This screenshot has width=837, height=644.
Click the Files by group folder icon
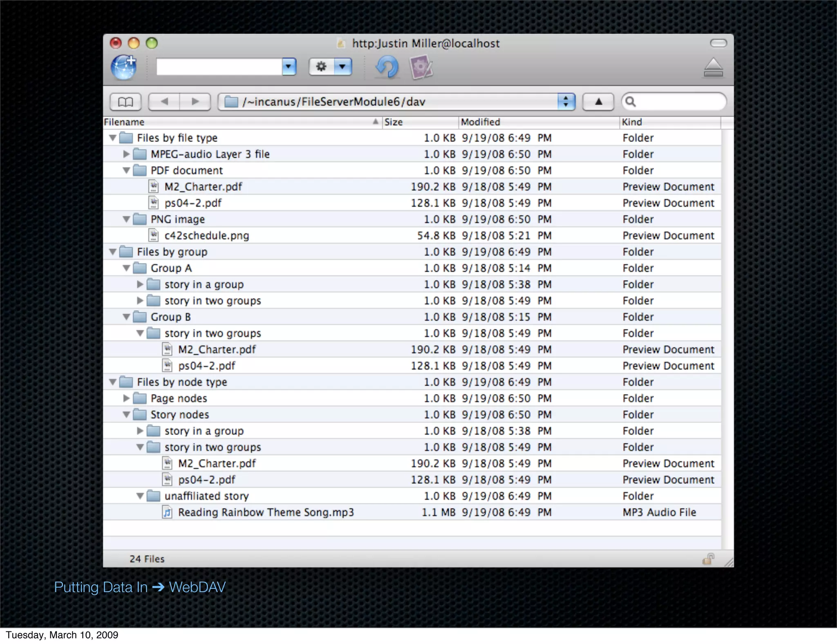(126, 252)
